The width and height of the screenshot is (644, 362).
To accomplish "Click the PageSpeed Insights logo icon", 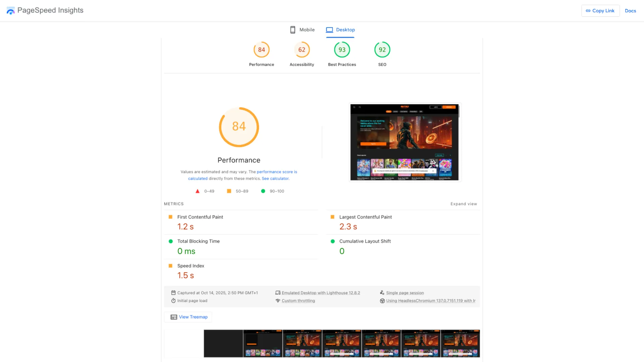I will point(10,10).
